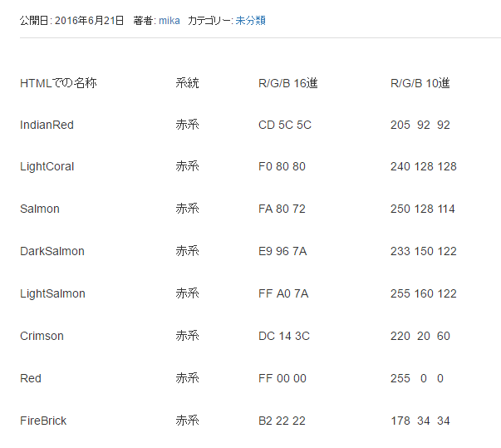Screen dimensions: 501x448
Task: Click hex value FF 00 00
Action: (x=282, y=378)
